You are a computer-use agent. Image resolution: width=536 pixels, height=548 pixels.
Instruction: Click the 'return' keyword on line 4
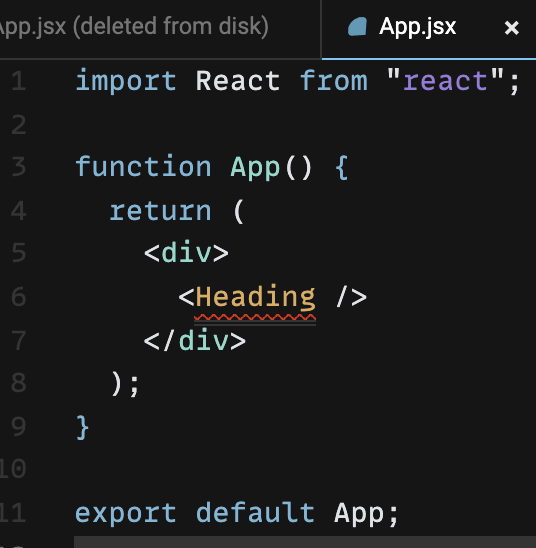coord(160,211)
